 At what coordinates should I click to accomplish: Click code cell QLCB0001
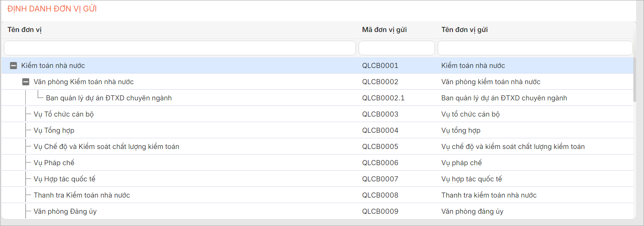click(380, 66)
